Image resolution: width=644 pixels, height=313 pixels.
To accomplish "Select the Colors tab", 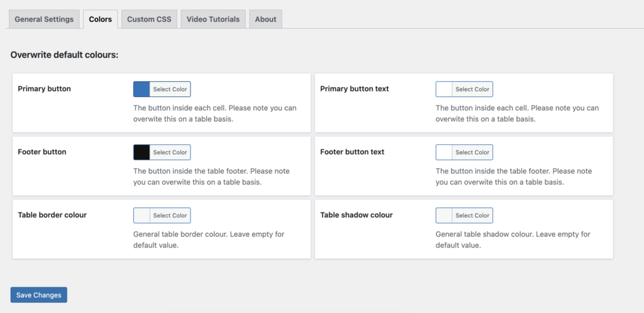I will coord(101,19).
